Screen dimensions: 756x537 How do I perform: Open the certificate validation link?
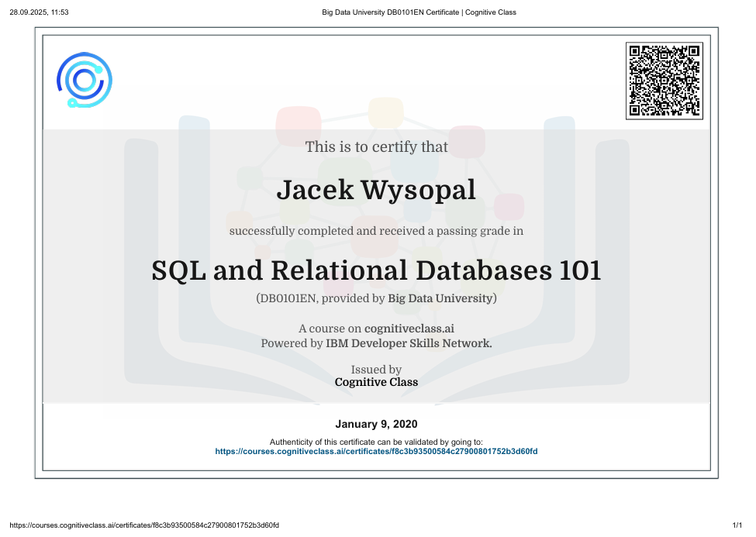[376, 450]
